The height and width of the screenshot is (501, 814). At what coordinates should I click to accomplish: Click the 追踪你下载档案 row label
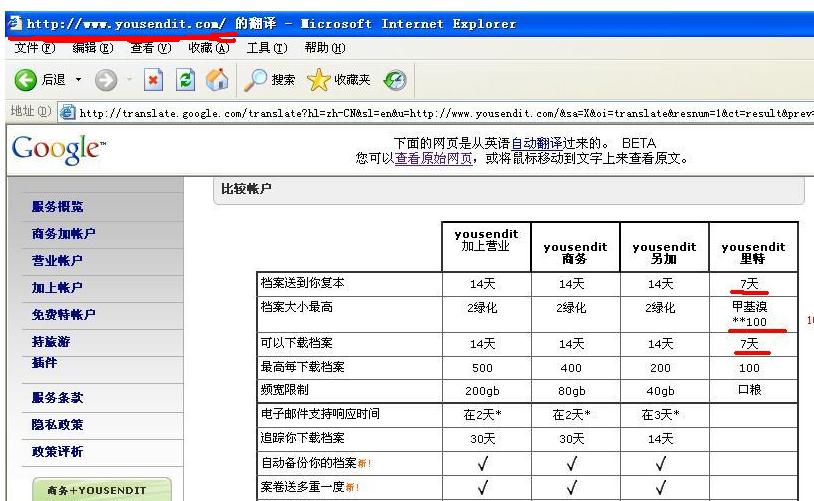click(302, 438)
